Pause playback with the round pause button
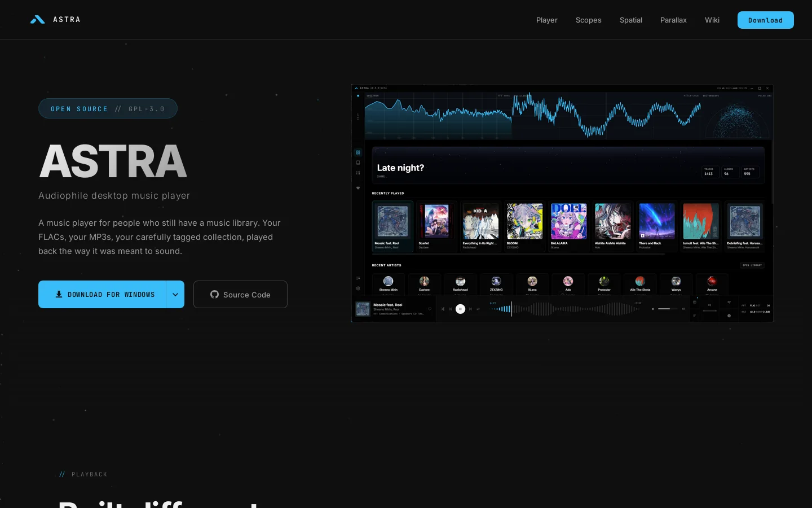812x508 pixels. tap(461, 309)
